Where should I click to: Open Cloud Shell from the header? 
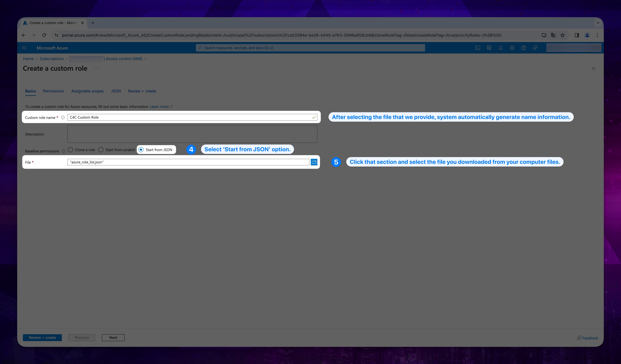pos(478,48)
